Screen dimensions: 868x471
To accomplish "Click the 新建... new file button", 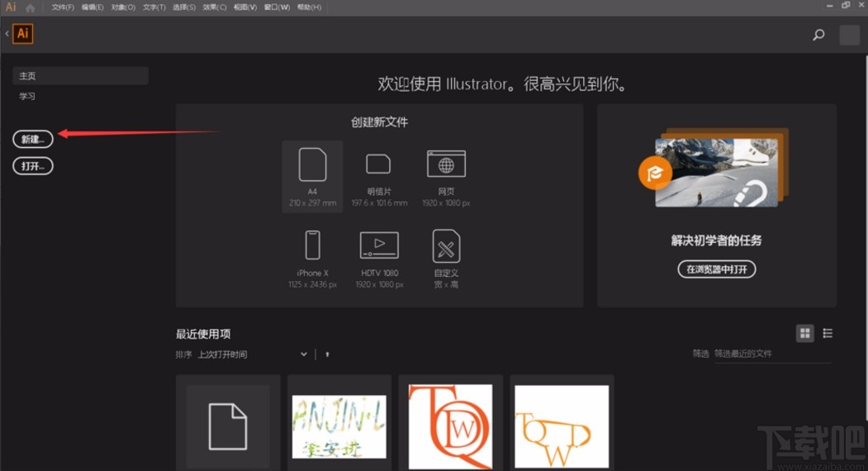I will coord(33,139).
